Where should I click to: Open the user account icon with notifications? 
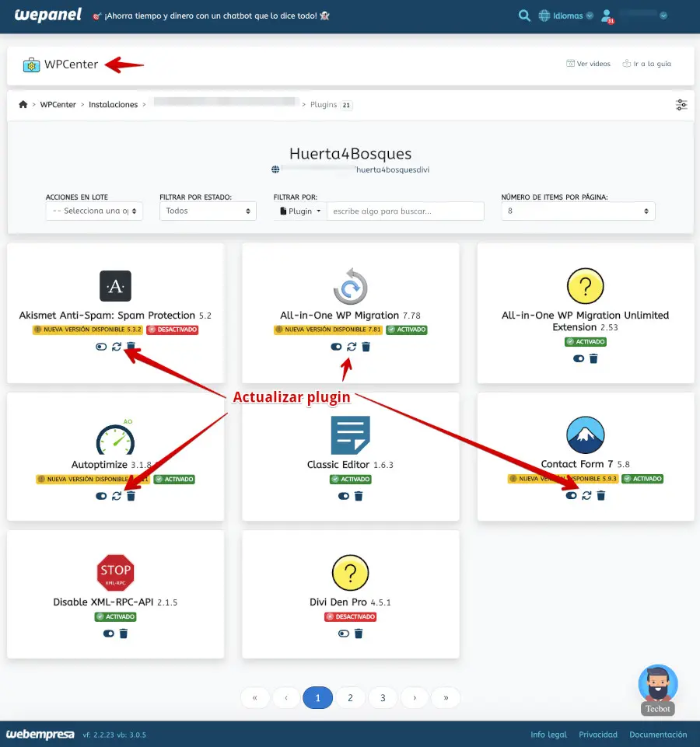click(607, 16)
